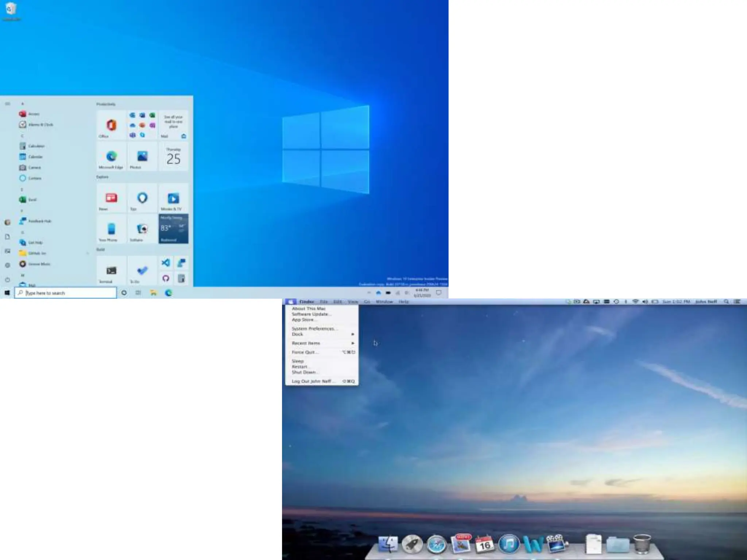The image size is (747, 560).
Task: Click the user account avatar in Start menu
Action: (x=7, y=222)
